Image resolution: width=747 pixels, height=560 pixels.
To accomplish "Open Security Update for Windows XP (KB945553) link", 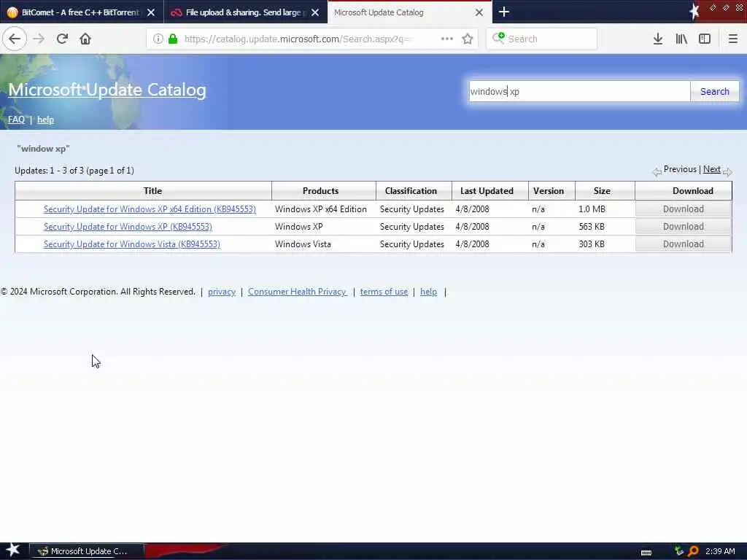I will tap(128, 227).
